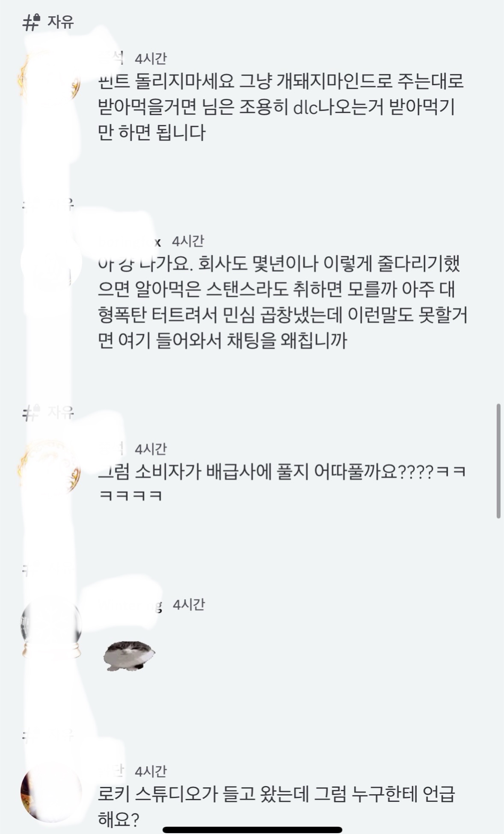Image resolution: width=504 pixels, height=834 pixels.
Task: Open the message starting with 회사도 몇년이나
Action: (x=282, y=302)
